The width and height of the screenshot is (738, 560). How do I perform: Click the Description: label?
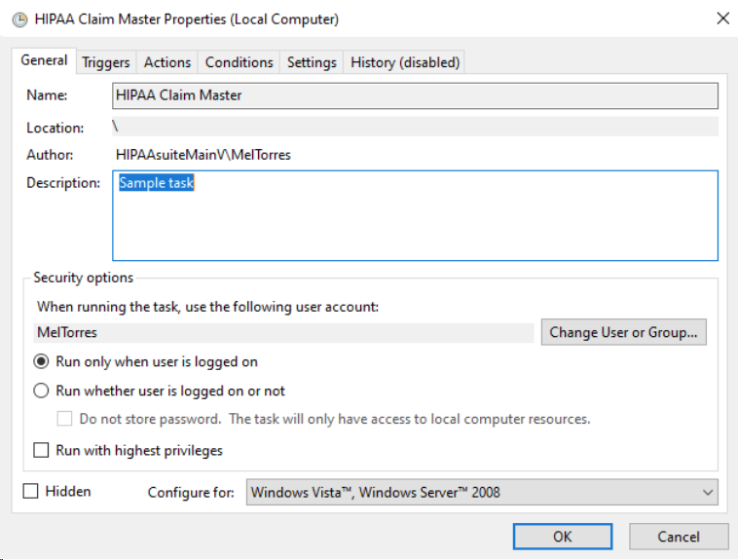pos(63,183)
